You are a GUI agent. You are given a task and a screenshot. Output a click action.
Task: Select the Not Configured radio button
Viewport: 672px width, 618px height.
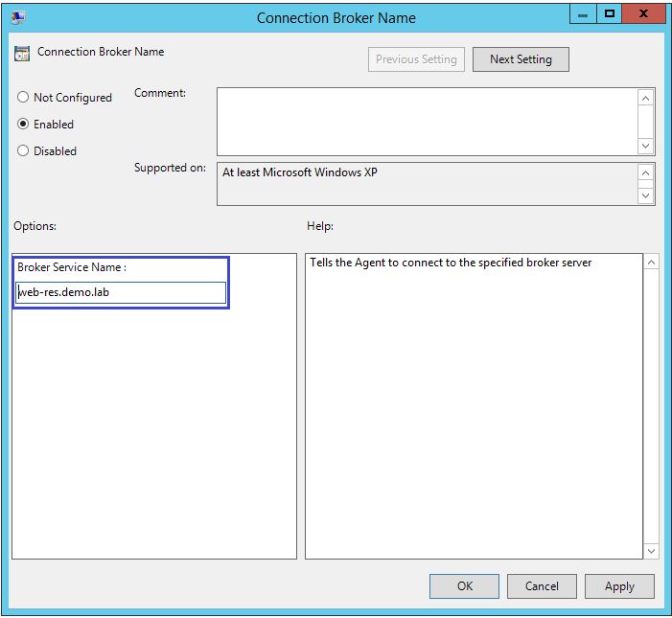point(24,98)
